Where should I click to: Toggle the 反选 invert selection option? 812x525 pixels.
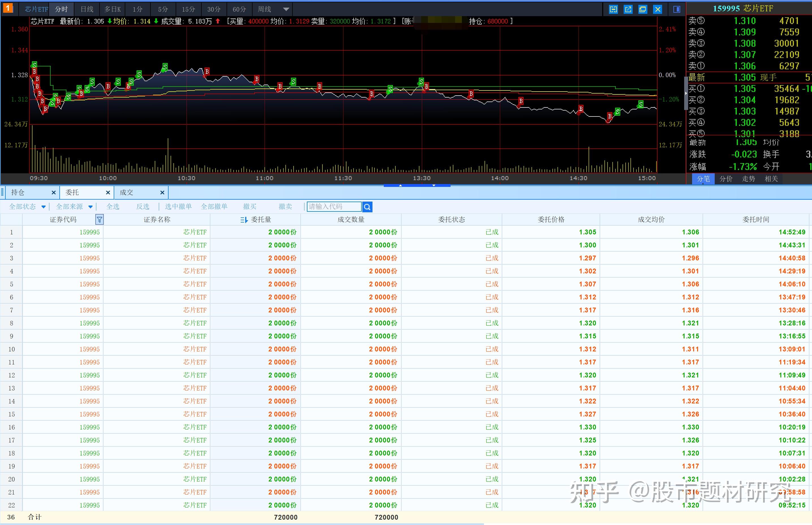click(143, 207)
